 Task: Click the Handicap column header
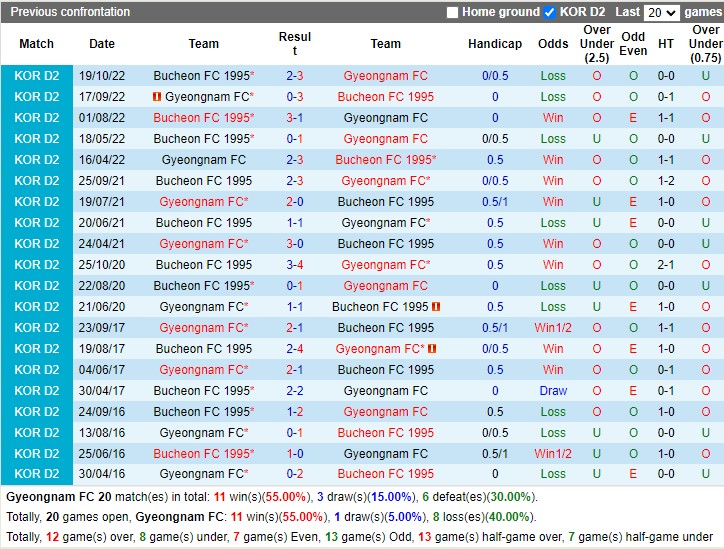tap(495, 44)
